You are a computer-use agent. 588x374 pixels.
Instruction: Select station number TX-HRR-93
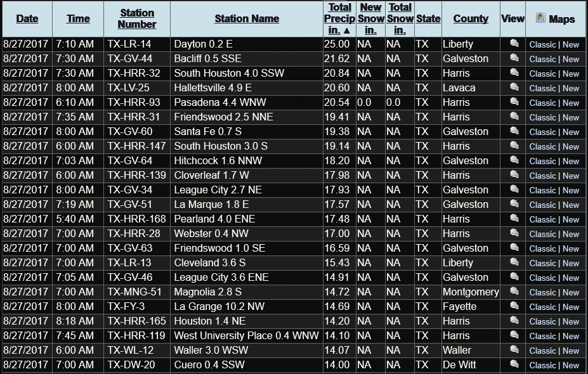coord(133,102)
